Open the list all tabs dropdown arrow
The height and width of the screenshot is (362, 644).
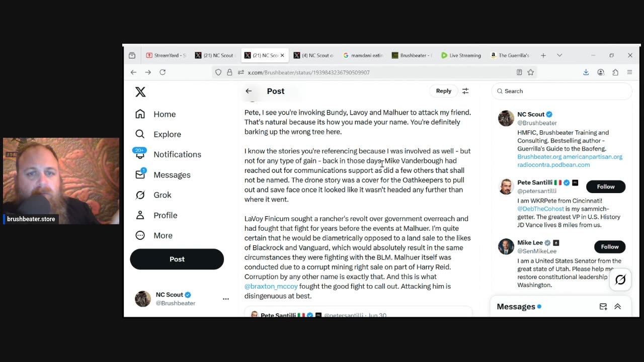[559, 55]
